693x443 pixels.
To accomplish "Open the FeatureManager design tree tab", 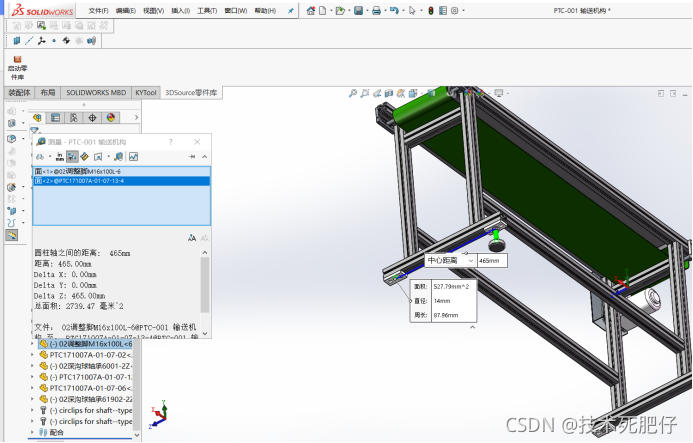I will pyautogui.click(x=38, y=118).
